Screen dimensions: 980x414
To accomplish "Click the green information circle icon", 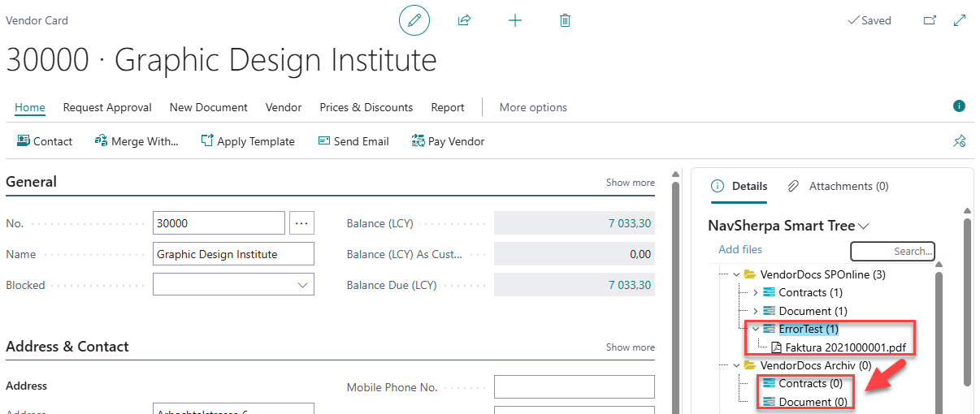I will coord(959,106).
